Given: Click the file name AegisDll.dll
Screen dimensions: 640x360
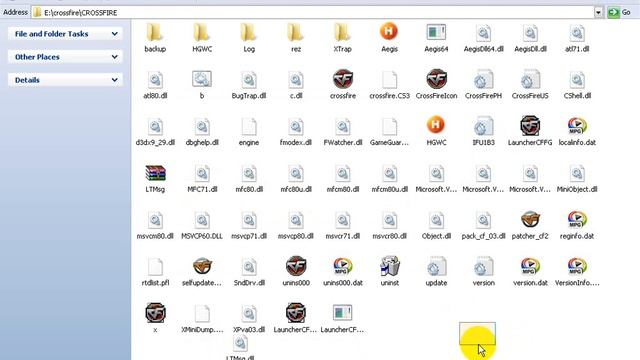Looking at the screenshot, I should (x=530, y=49).
